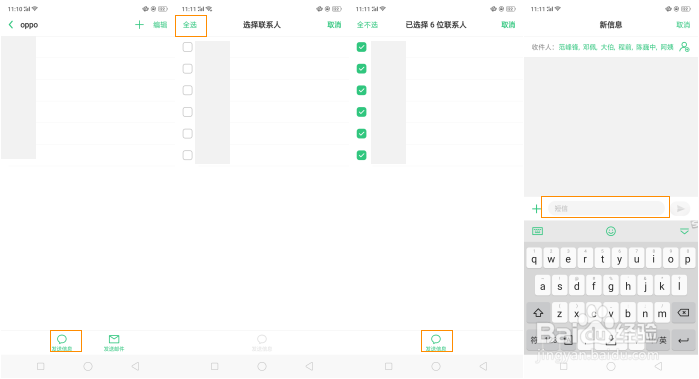Tap the z key on keyboard
The width and height of the screenshot is (699, 379).
(x=559, y=313)
